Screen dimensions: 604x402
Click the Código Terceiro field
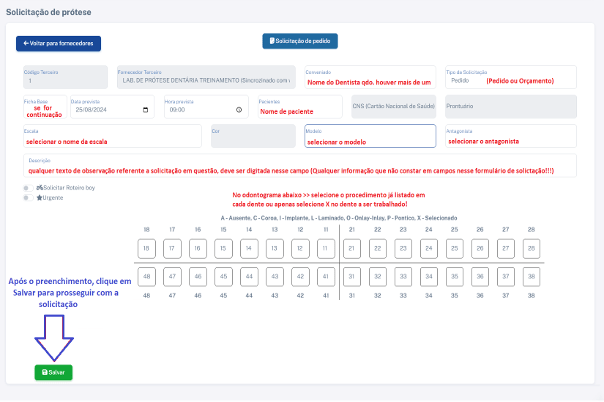pyautogui.click(x=65, y=77)
